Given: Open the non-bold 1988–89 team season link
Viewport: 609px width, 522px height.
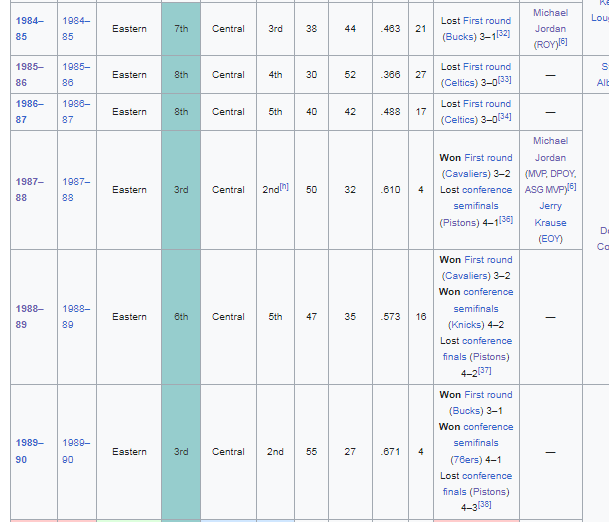Looking at the screenshot, I should [76, 317].
